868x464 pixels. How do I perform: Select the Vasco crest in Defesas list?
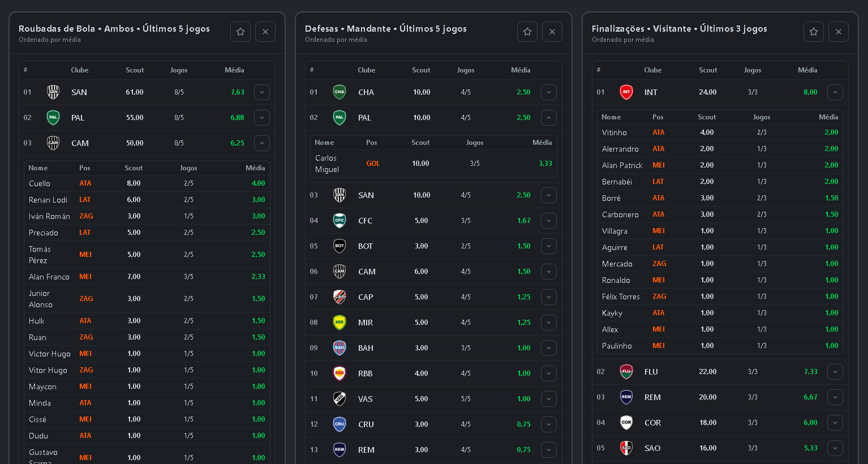(x=339, y=398)
